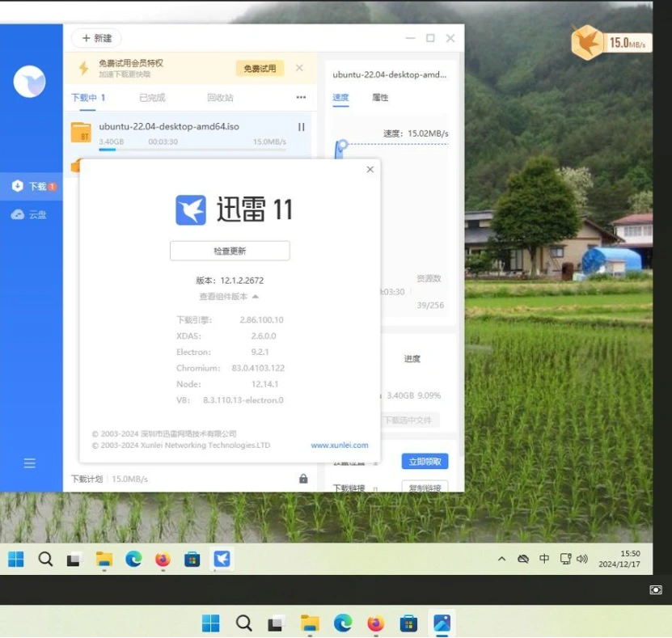
Task: Open the 云盘 cloud drive section
Action: click(x=29, y=214)
